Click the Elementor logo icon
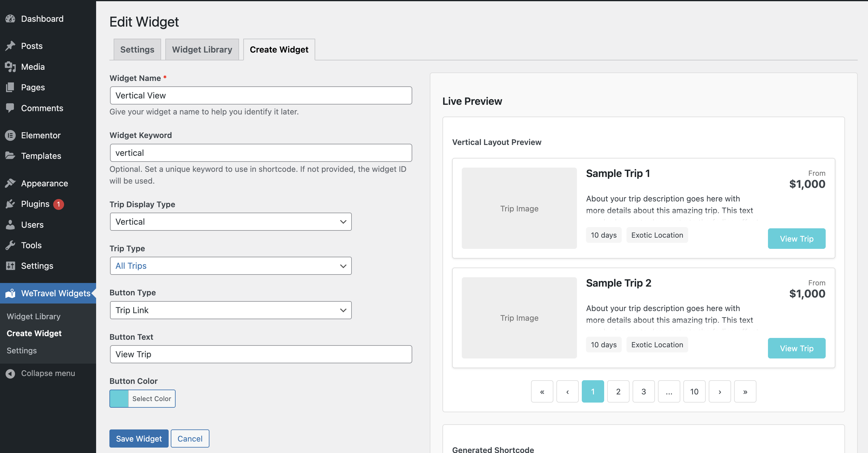 pyautogui.click(x=11, y=135)
